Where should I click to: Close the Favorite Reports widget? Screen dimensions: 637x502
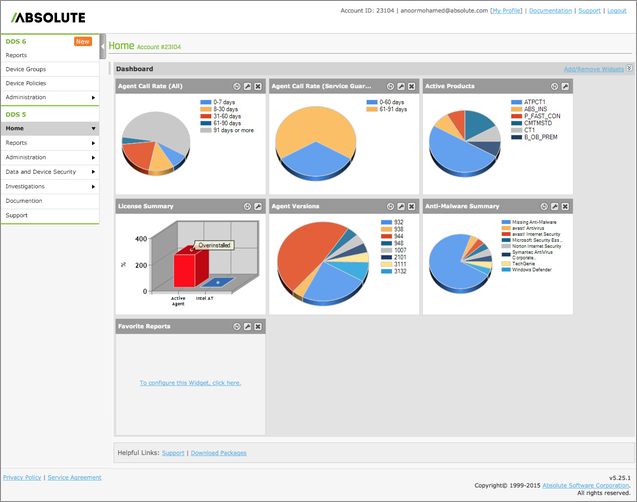[258, 326]
